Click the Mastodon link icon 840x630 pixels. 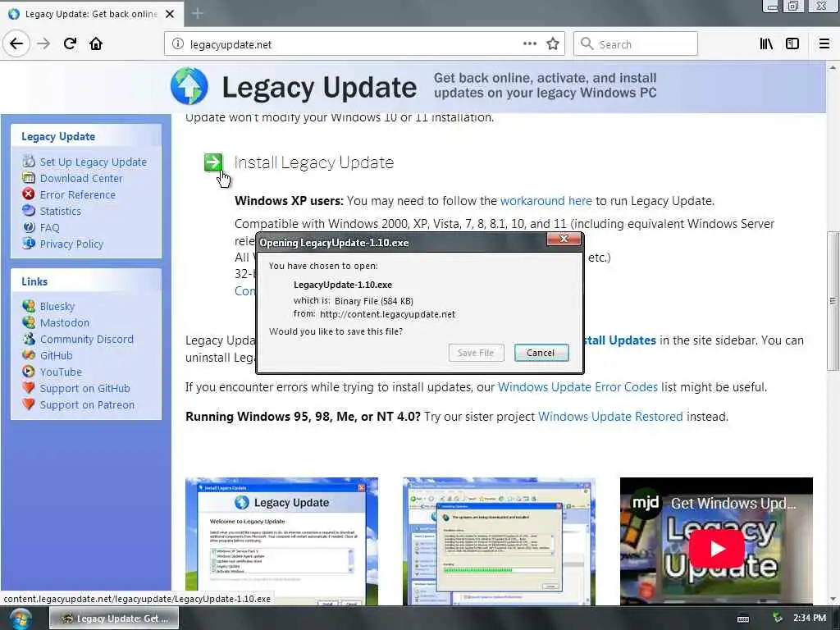click(x=29, y=322)
